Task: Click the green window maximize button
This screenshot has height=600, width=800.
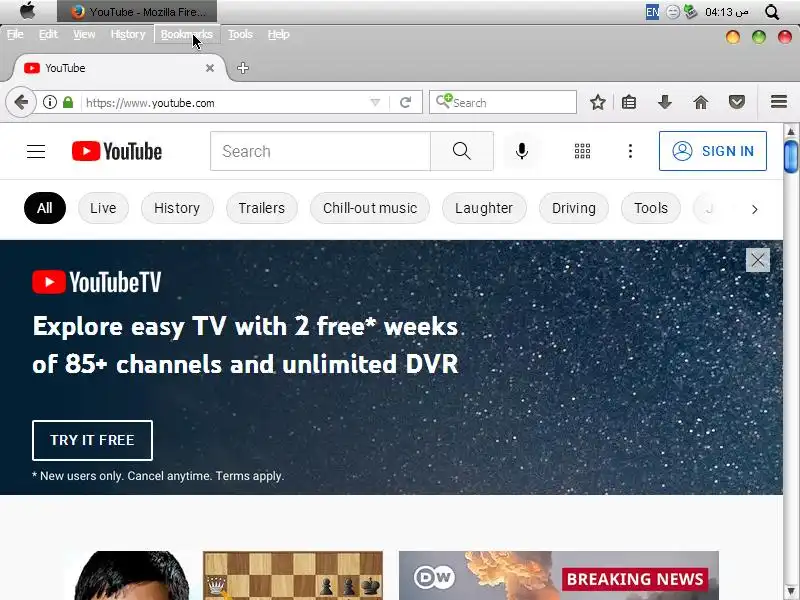Action: click(759, 37)
